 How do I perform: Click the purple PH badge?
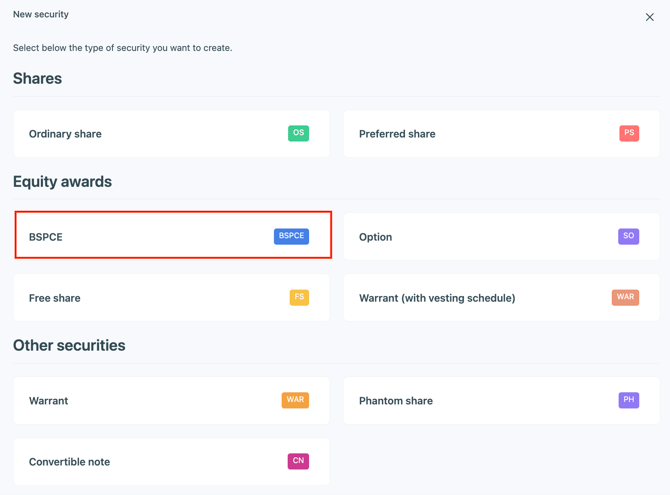[x=628, y=400]
